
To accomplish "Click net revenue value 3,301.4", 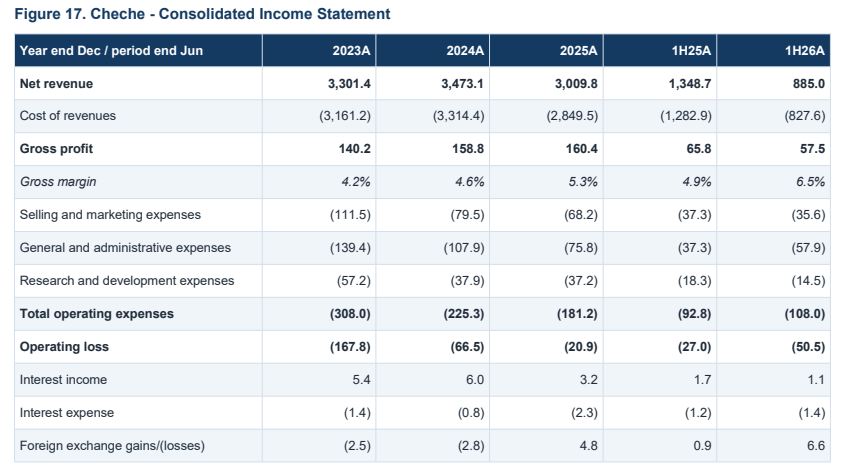I will tap(349, 84).
